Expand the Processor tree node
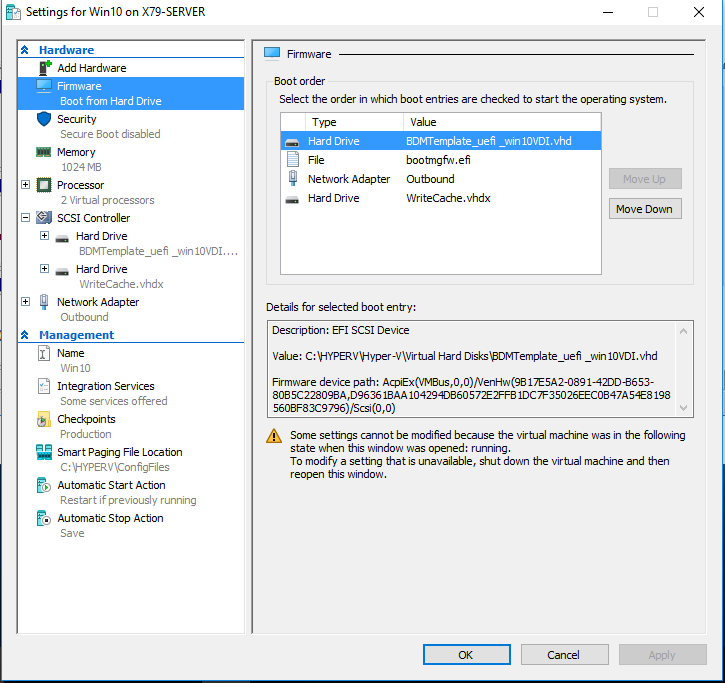 coord(26,185)
